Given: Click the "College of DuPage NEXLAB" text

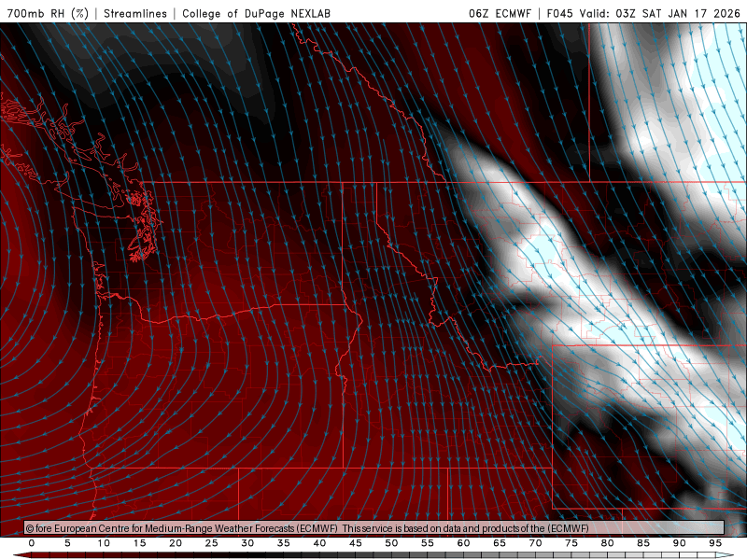Looking at the screenshot, I should (256, 13).
